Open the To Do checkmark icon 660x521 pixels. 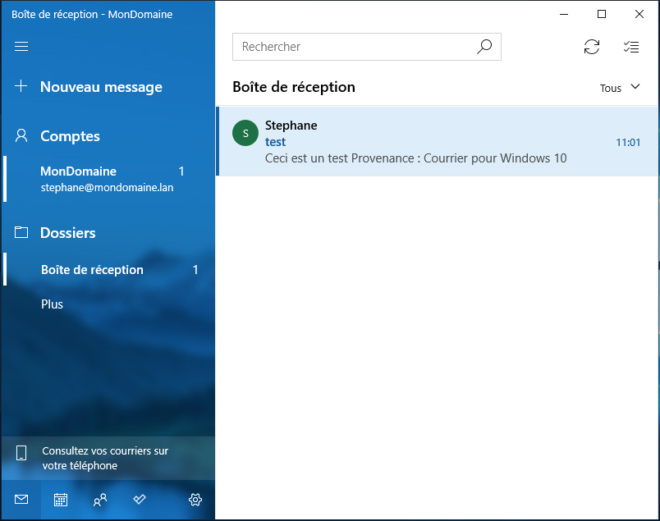pyautogui.click(x=139, y=499)
